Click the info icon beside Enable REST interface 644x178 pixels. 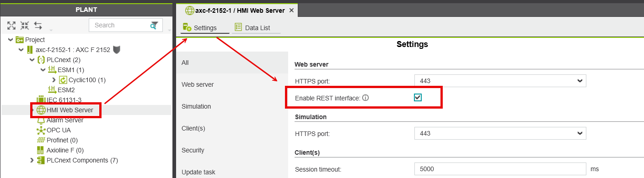365,98
